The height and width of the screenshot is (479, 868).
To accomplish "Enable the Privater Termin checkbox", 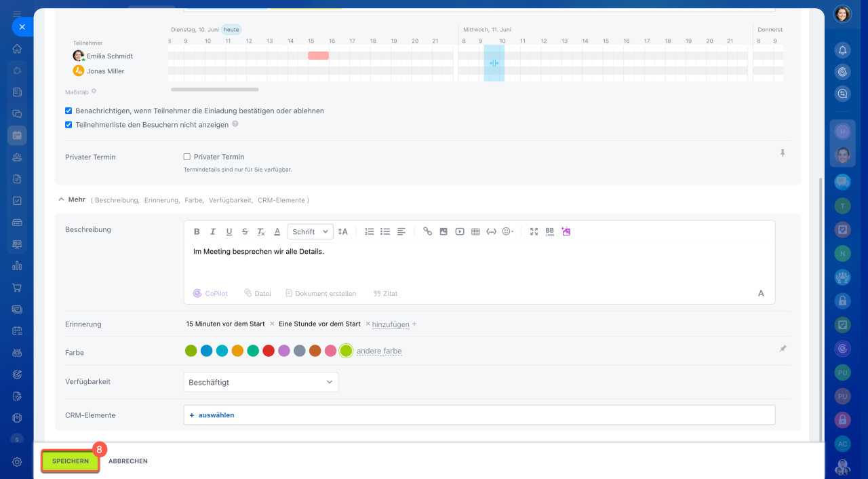I will 187,157.
